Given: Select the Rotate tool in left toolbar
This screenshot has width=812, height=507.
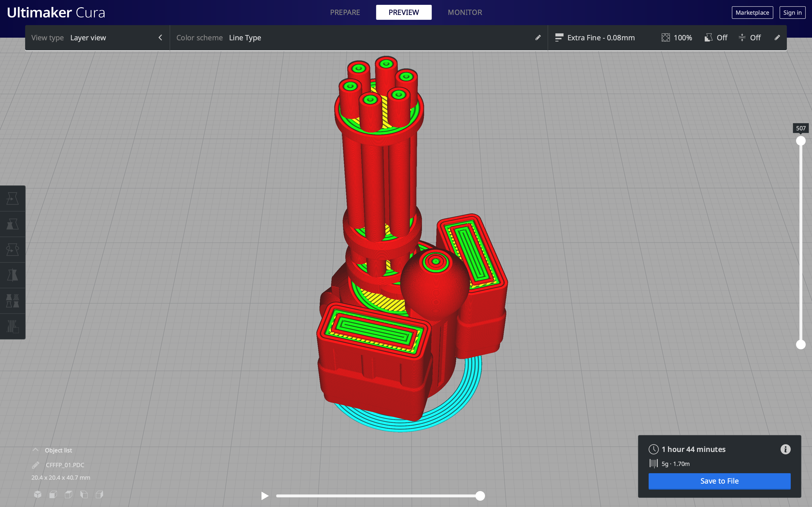Looking at the screenshot, I should (x=12, y=249).
